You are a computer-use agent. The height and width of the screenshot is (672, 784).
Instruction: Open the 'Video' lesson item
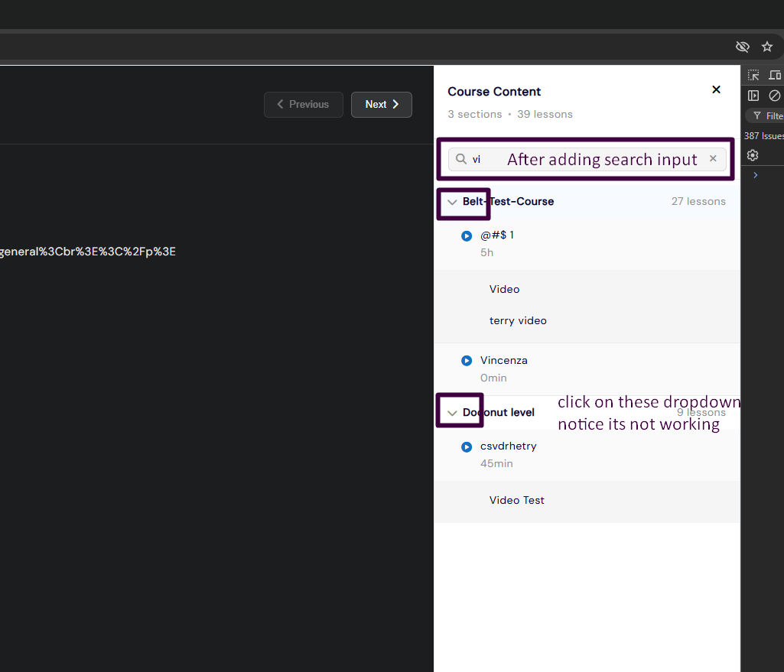click(505, 289)
